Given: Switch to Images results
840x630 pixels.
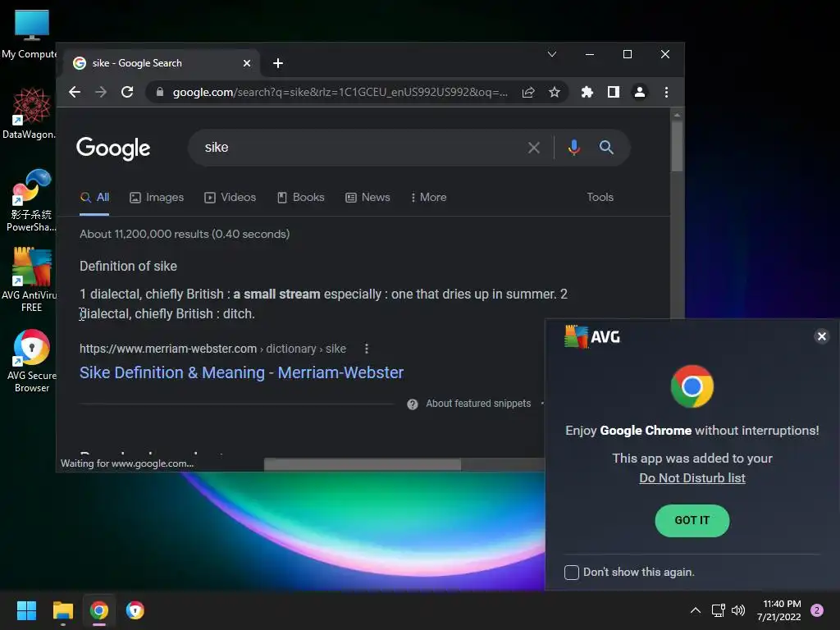Looking at the screenshot, I should pyautogui.click(x=157, y=197).
